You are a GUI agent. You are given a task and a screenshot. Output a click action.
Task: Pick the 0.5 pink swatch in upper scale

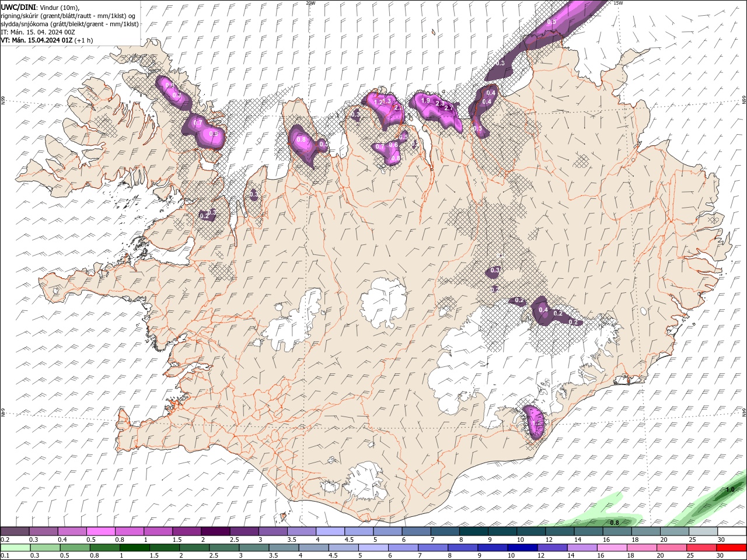coord(100,531)
